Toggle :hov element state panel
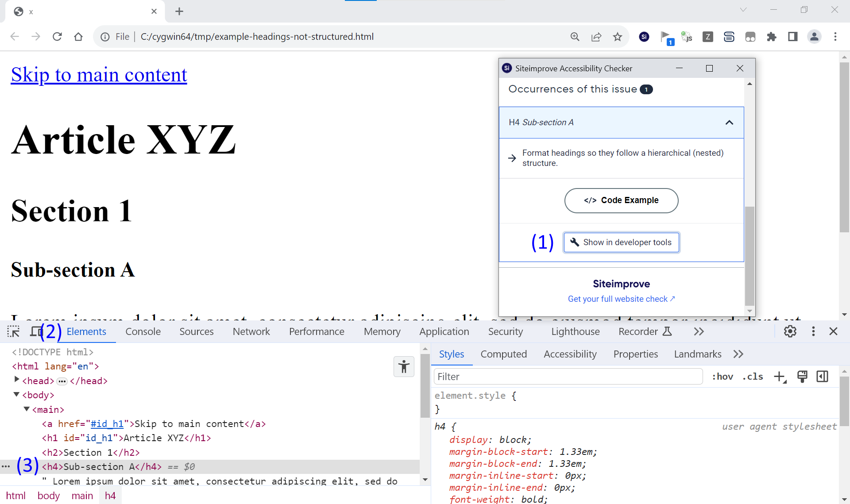The image size is (850, 504). 722,377
